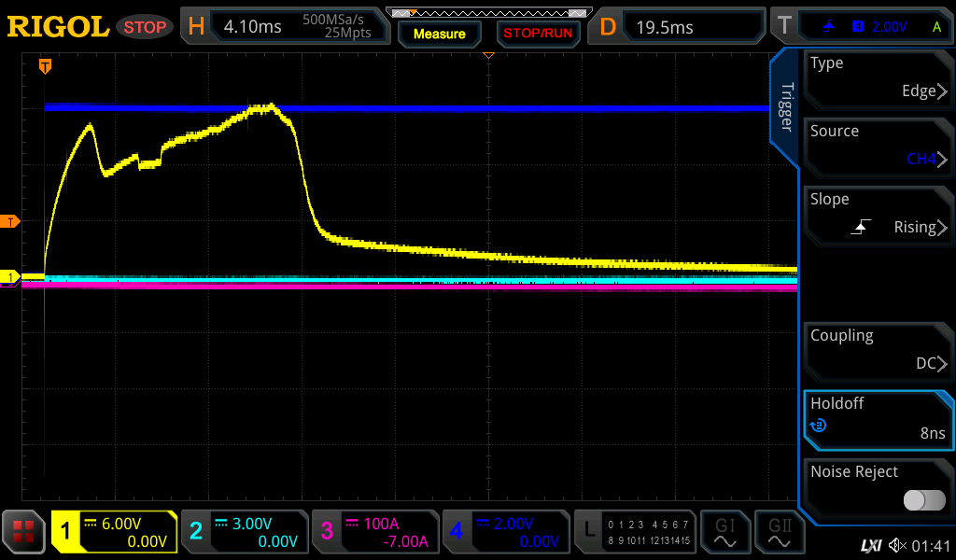Toggle the Noise Reject switch
This screenshot has height=560, width=956.
click(x=924, y=500)
